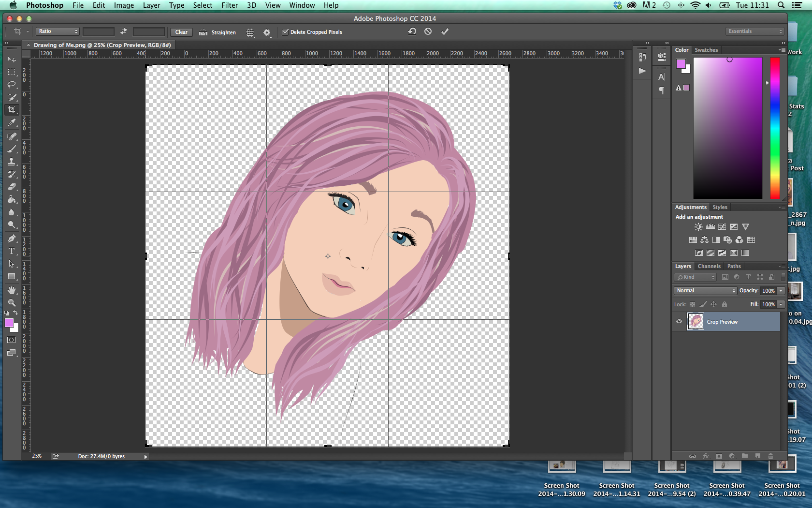This screenshot has width=812, height=508.
Task: Open the Layers panel options menu
Action: point(782,266)
